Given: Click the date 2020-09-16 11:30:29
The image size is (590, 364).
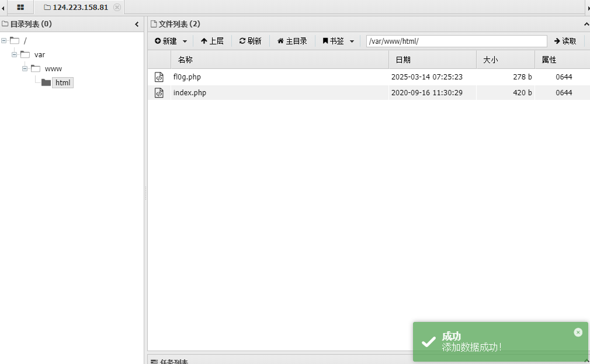Looking at the screenshot, I should point(426,92).
